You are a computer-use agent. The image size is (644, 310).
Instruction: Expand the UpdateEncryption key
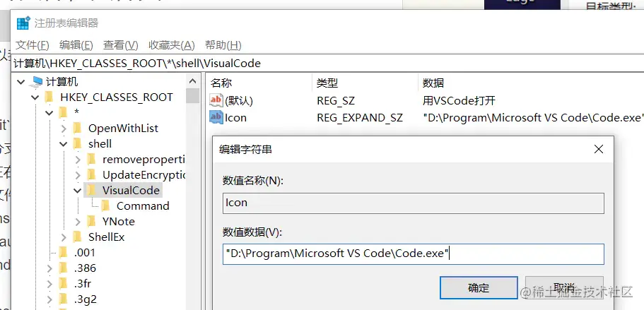point(78,175)
